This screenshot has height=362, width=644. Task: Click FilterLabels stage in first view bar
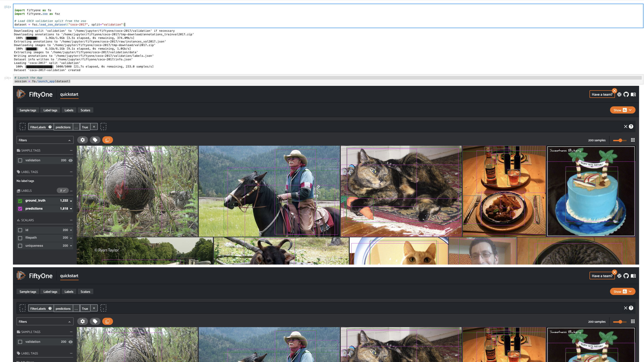41,127
